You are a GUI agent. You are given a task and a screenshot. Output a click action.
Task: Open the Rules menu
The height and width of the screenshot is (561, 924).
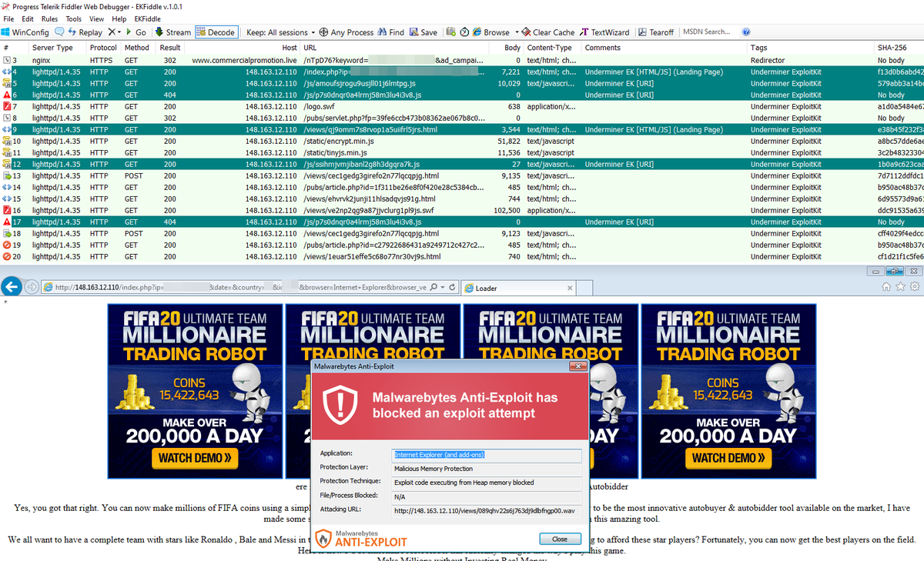pyautogui.click(x=49, y=18)
